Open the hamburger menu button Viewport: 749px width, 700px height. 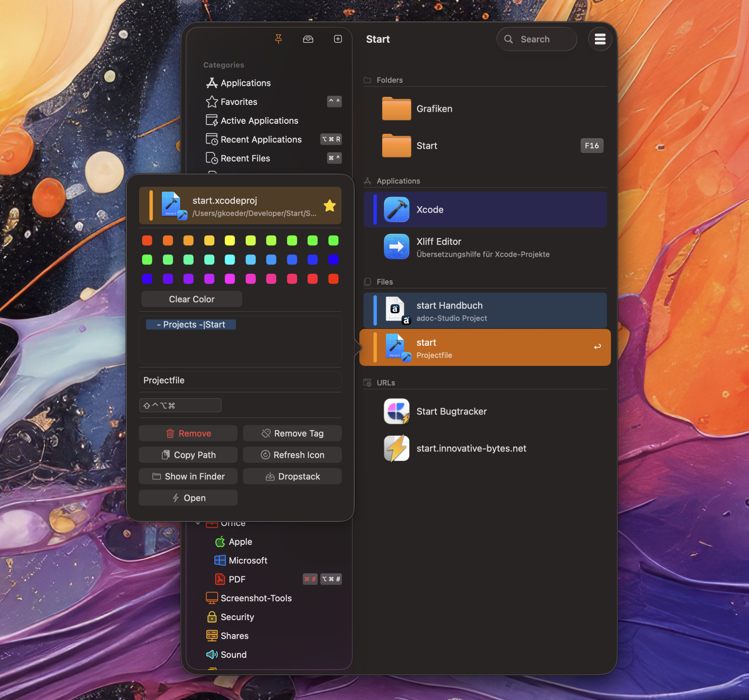(599, 39)
